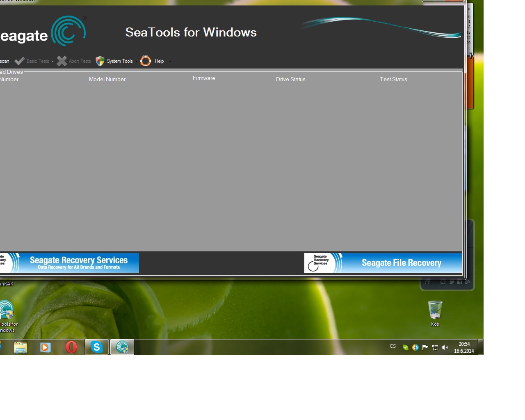The width and height of the screenshot is (525, 420).
Task: Click the SeaTools taskbar button
Action: 122,347
